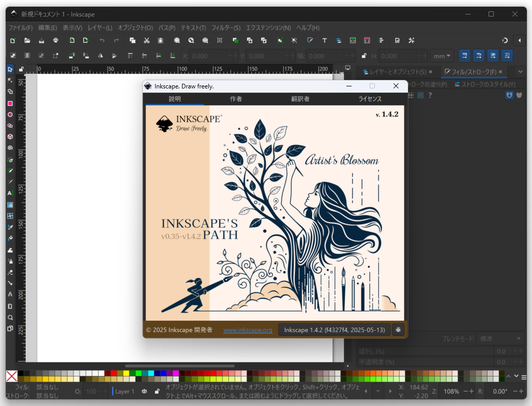Lock Layer 1 using the padlock toggle
The width and height of the screenshot is (532, 406).
(x=157, y=392)
